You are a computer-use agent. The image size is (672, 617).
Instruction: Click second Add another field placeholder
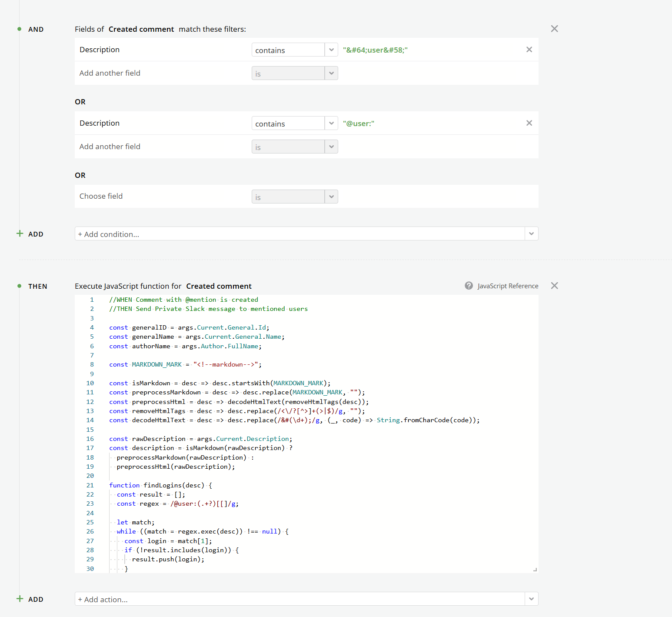click(x=110, y=147)
